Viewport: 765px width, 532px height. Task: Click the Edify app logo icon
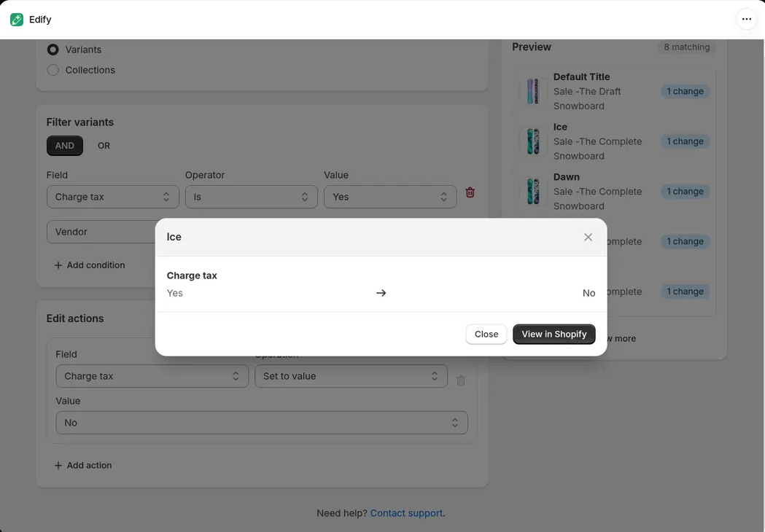17,20
